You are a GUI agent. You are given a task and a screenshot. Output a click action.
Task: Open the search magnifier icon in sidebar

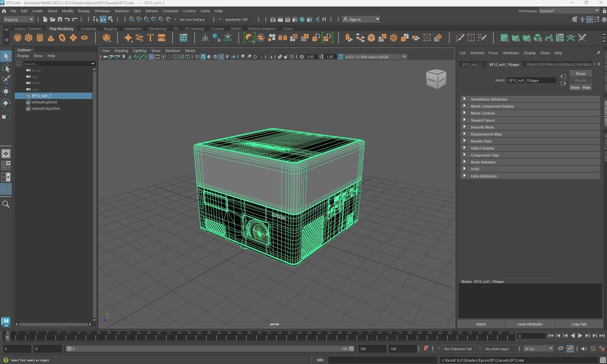(6, 204)
